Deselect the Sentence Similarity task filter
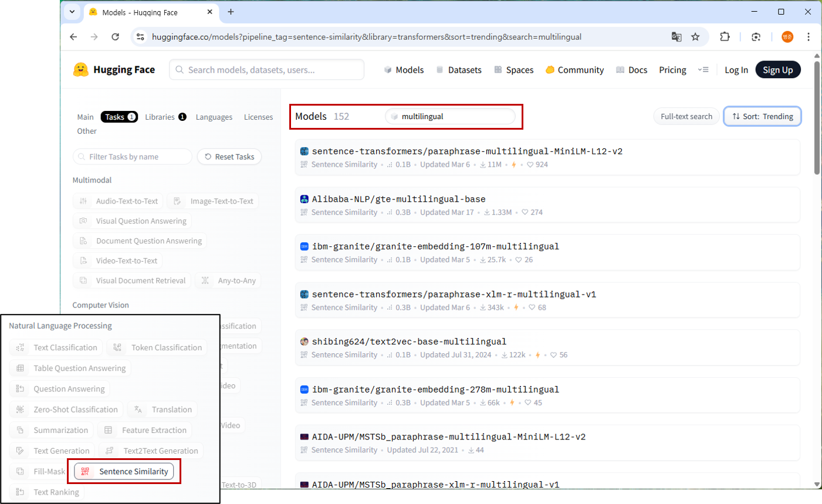The width and height of the screenshot is (822, 504). [124, 472]
